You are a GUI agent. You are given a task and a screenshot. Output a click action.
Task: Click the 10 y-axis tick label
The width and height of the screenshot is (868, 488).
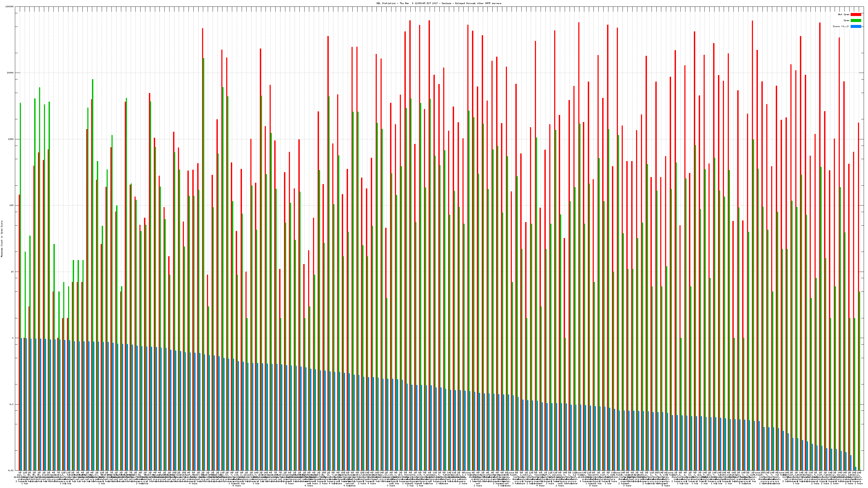coord(12,272)
